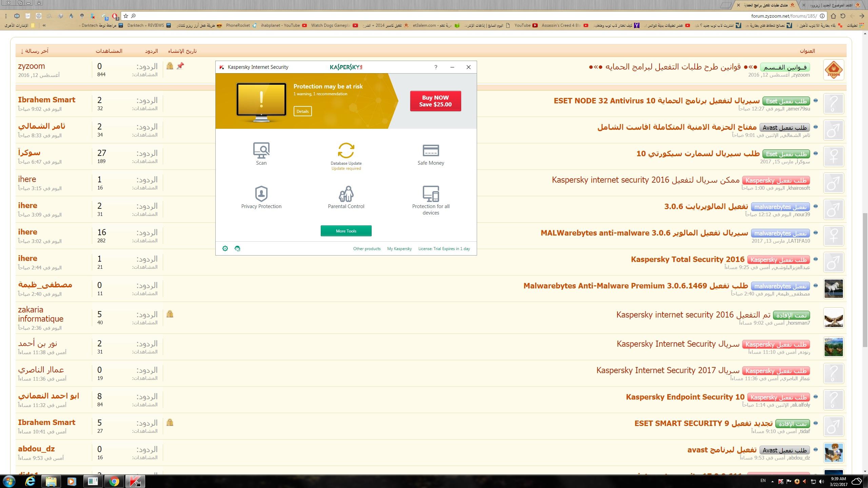Click the blue flame extension icon
The image size is (868, 488).
71,16
